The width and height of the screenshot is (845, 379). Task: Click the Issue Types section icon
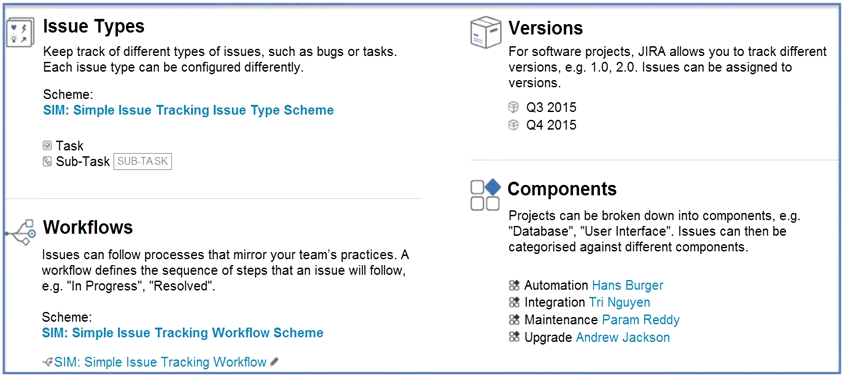coord(21,33)
